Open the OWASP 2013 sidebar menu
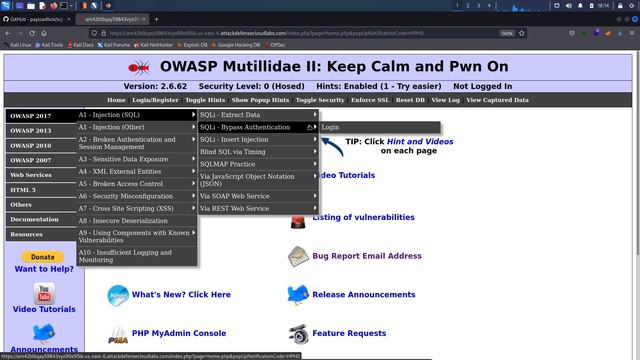 (41, 131)
